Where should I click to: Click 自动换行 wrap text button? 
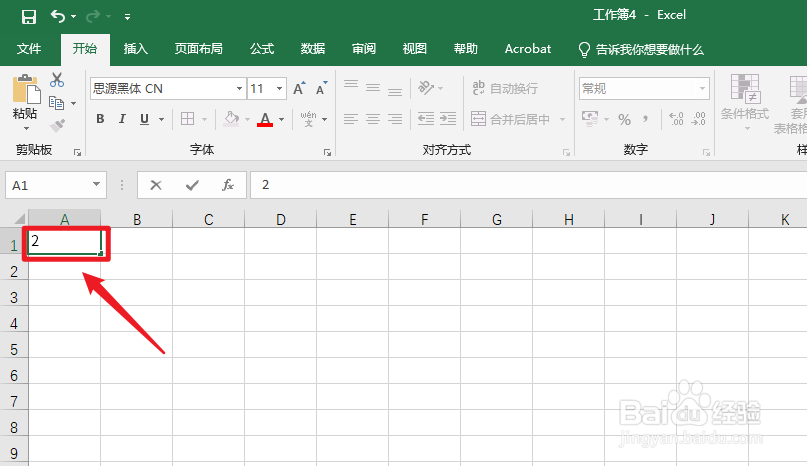(505, 89)
